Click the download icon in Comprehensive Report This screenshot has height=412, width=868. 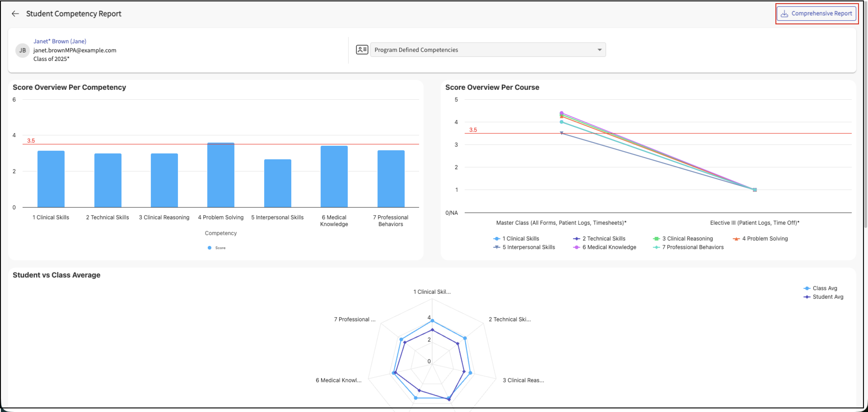[x=784, y=14]
